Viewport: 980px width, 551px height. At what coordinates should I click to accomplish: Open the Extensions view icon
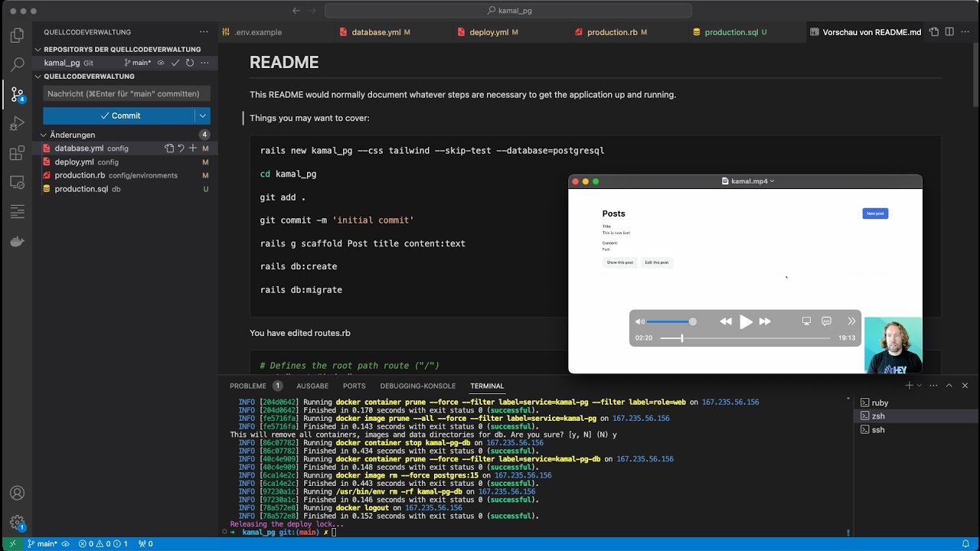click(x=17, y=152)
